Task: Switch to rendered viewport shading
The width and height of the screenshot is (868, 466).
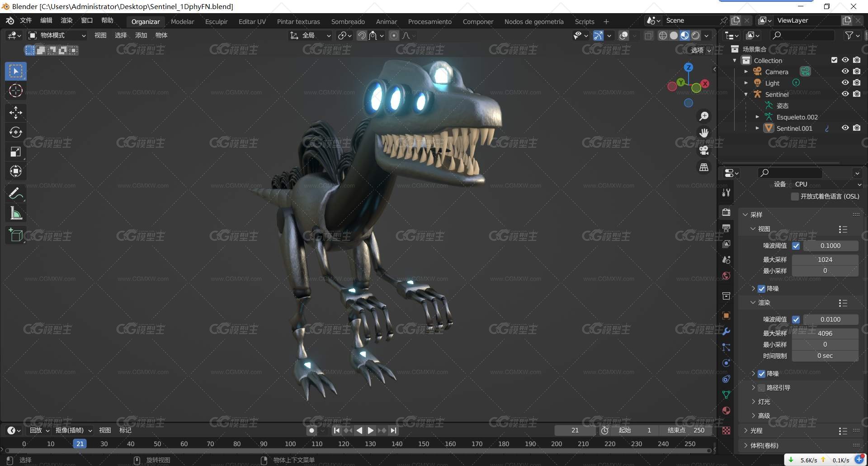Action: click(x=696, y=35)
